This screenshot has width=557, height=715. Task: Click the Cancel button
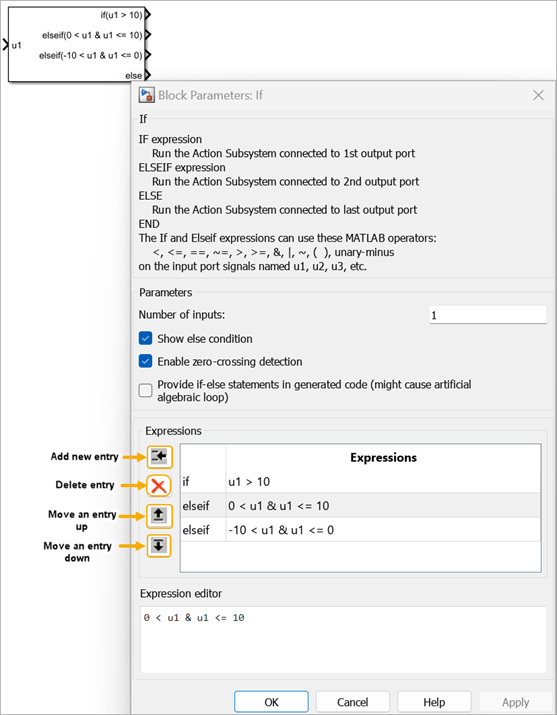coord(352,702)
